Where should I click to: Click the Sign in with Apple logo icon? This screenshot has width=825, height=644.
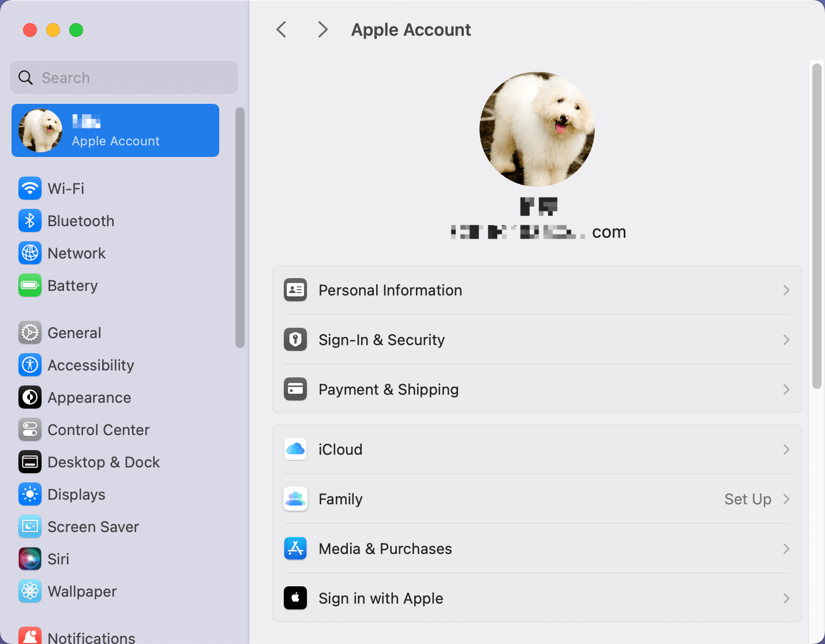pos(295,598)
